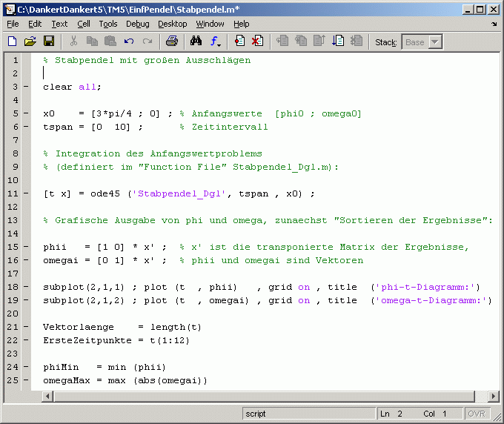Open the Cell menu

[84, 24]
